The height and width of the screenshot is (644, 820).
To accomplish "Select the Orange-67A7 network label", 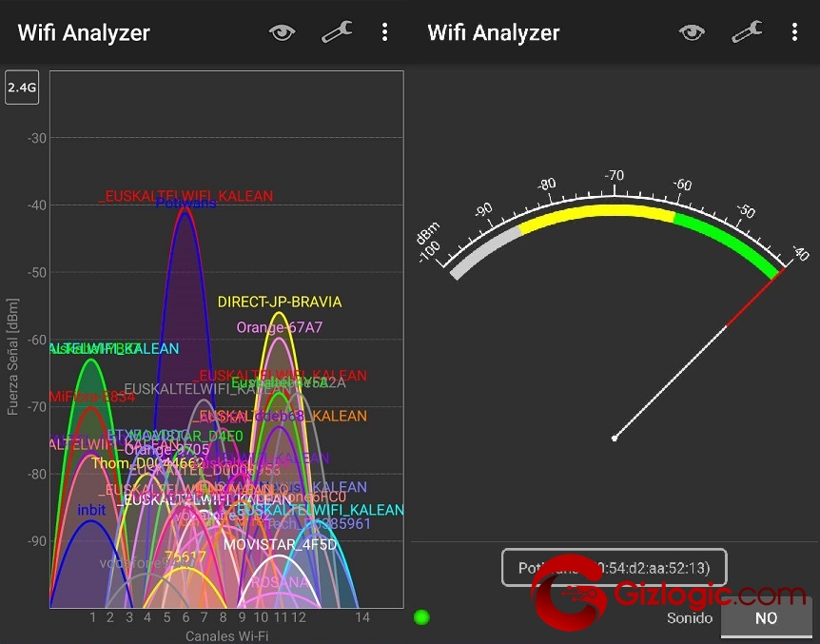I will tap(280, 327).
